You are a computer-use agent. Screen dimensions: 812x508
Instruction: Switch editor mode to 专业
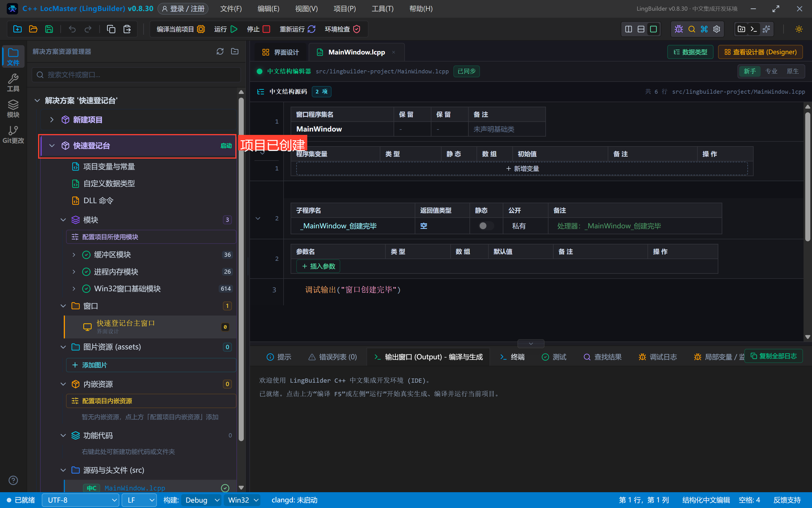[x=771, y=71]
